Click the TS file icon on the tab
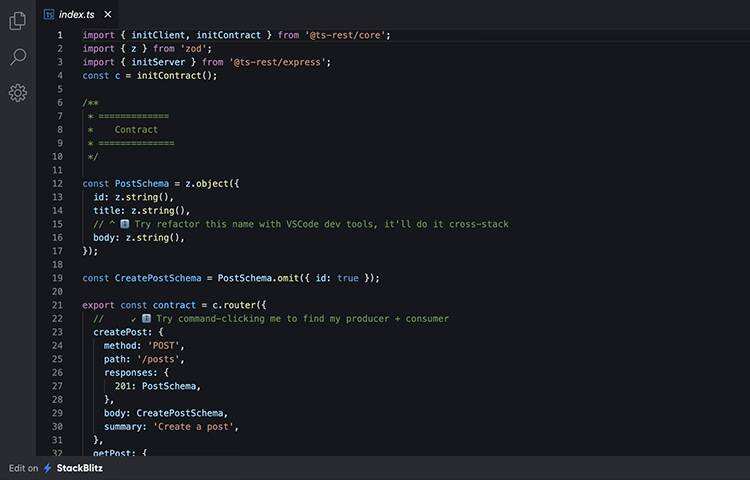 click(x=49, y=14)
